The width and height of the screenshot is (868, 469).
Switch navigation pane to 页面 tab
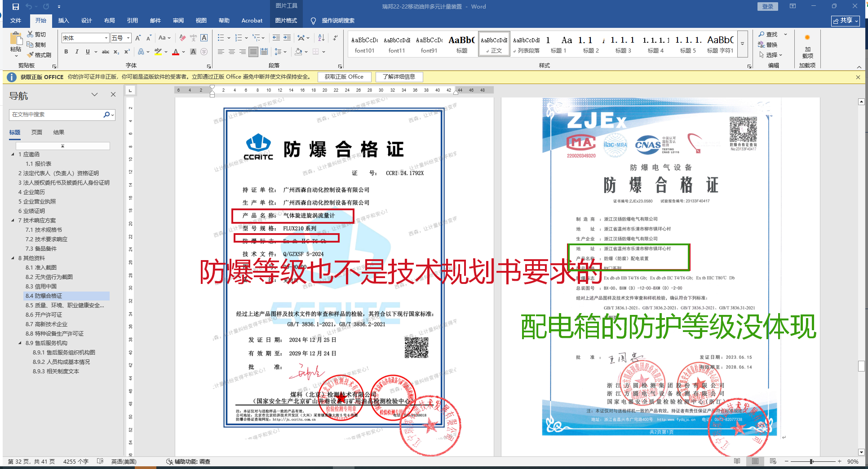(x=37, y=133)
